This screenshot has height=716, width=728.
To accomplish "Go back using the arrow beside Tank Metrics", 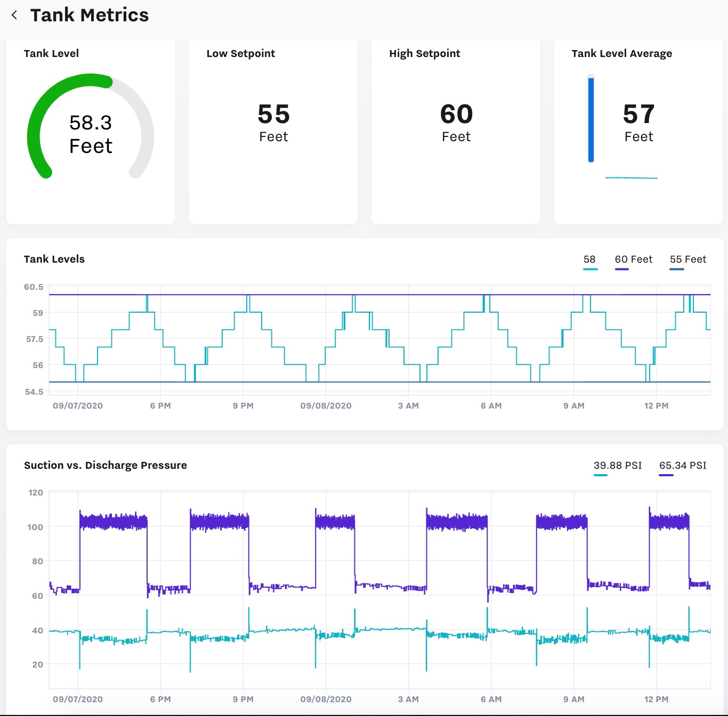I will (14, 15).
